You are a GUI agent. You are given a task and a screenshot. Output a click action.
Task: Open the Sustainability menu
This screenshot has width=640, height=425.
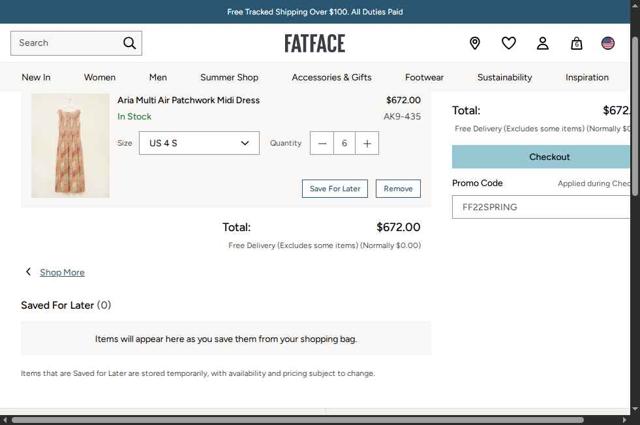click(504, 77)
